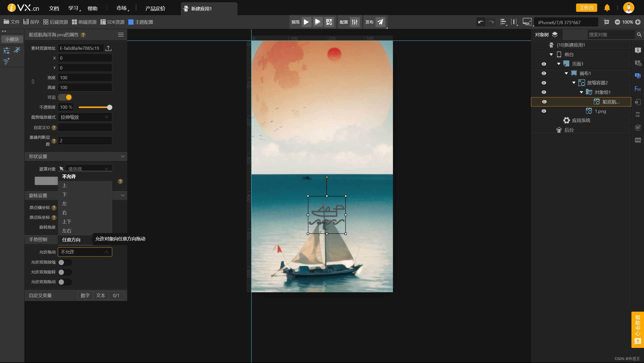Screen dimensions: 644x363
Task: Click the notification bell icon
Action: (x=607, y=8)
